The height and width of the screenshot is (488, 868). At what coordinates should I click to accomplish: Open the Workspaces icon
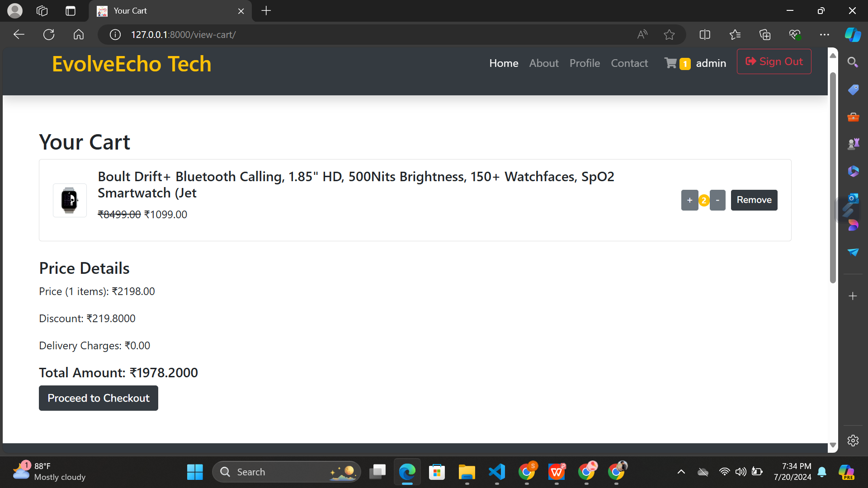tap(42, 11)
